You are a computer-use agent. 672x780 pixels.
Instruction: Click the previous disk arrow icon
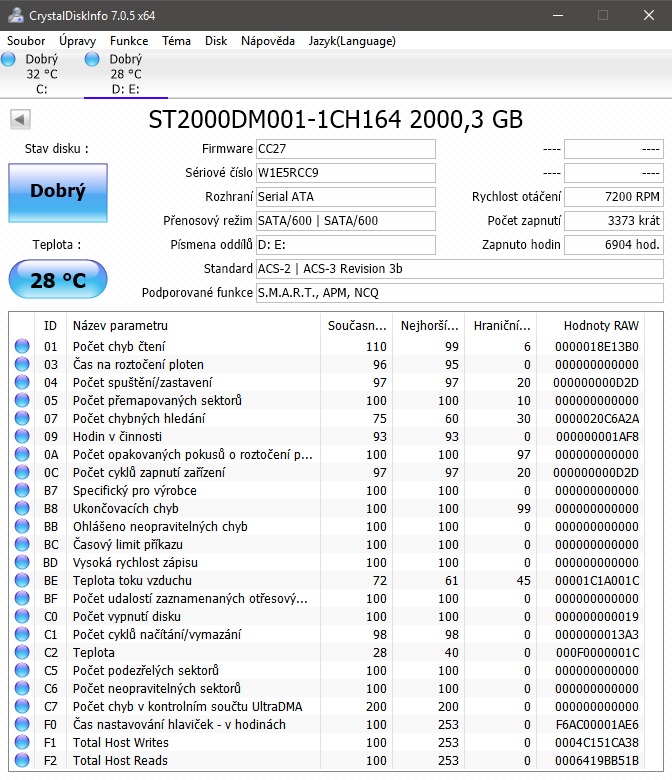point(20,119)
